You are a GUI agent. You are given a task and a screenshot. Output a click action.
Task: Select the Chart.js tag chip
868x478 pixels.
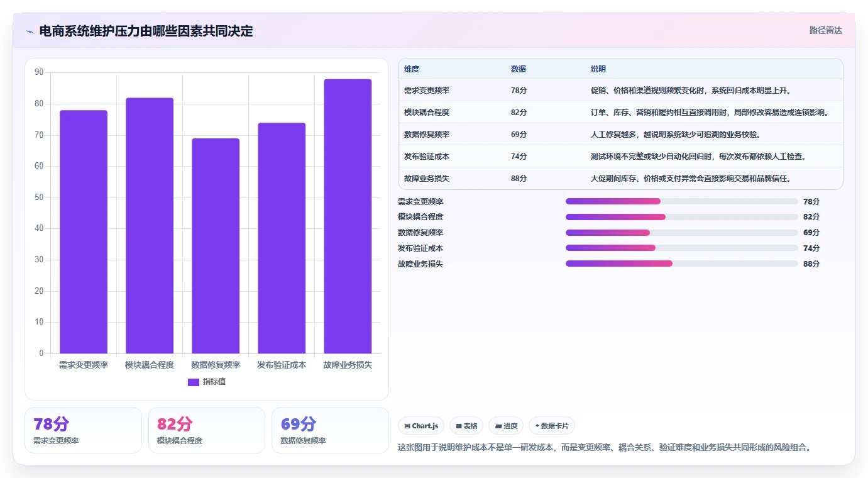tap(421, 426)
